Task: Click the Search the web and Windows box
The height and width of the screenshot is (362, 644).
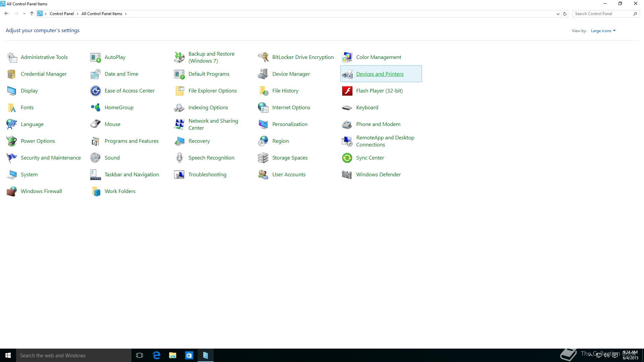Action: (74, 355)
